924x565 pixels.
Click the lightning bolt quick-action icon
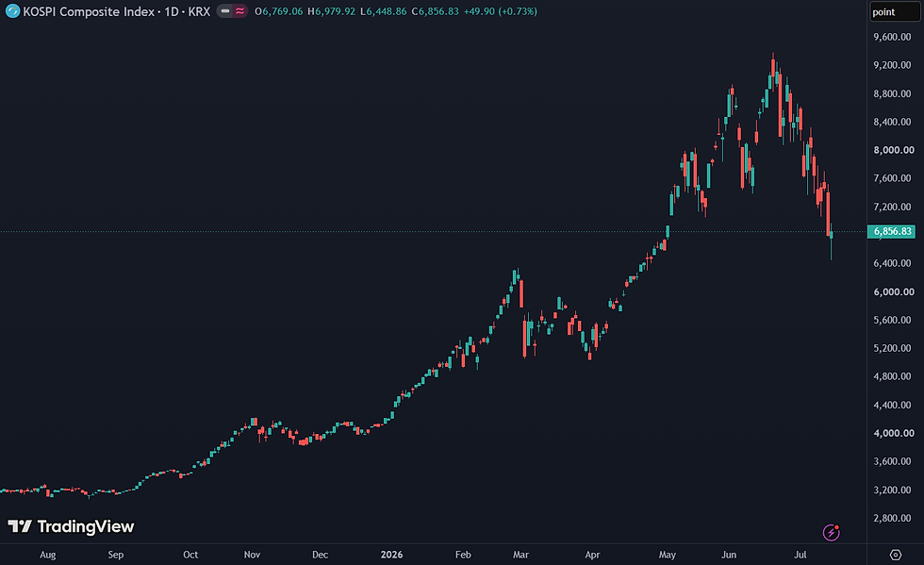831,533
